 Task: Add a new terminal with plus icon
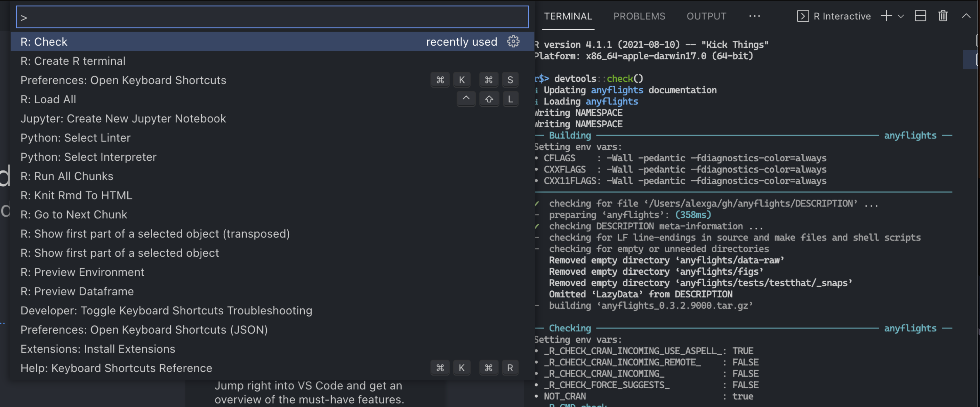(886, 16)
